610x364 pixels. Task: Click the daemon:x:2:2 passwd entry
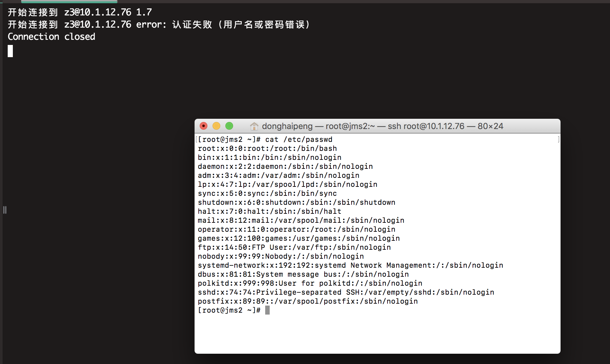click(285, 166)
